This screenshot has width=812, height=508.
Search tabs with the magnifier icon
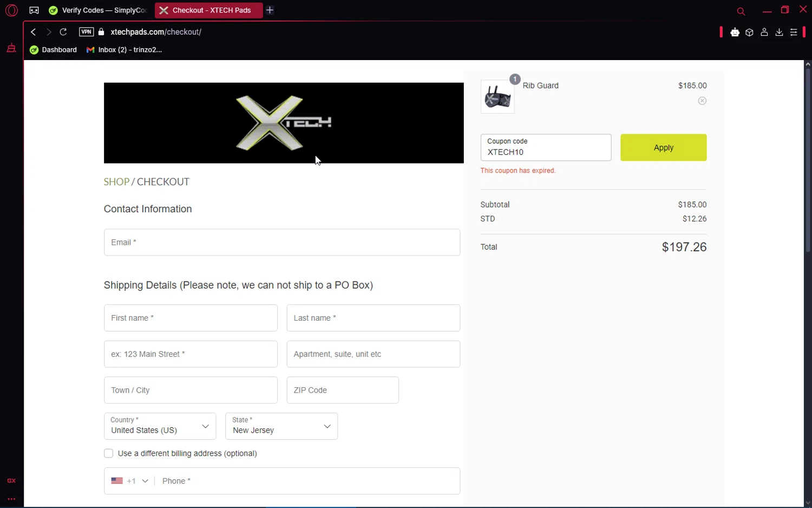pyautogui.click(x=741, y=11)
